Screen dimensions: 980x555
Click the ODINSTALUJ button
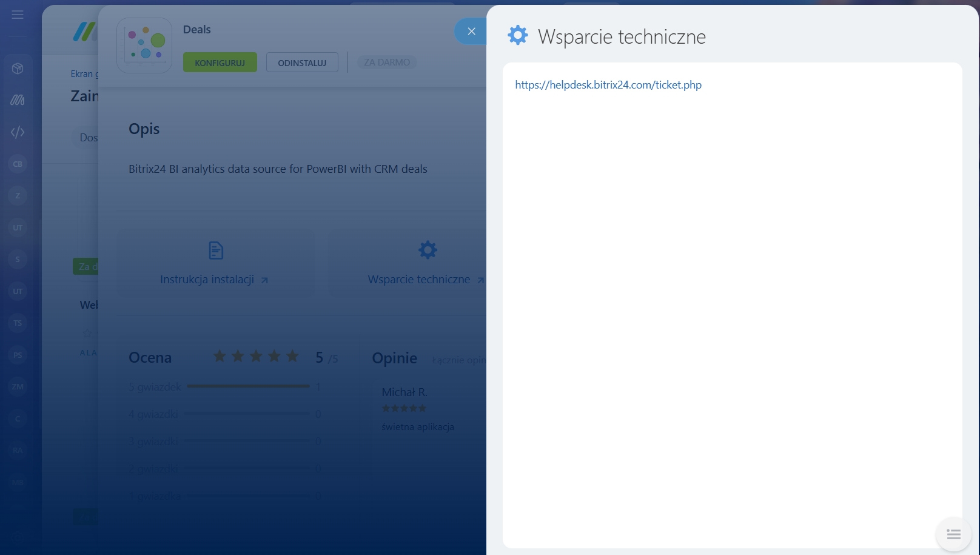[302, 62]
